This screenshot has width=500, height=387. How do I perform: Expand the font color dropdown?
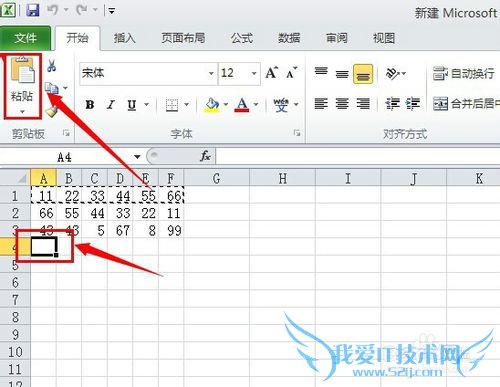(x=256, y=105)
